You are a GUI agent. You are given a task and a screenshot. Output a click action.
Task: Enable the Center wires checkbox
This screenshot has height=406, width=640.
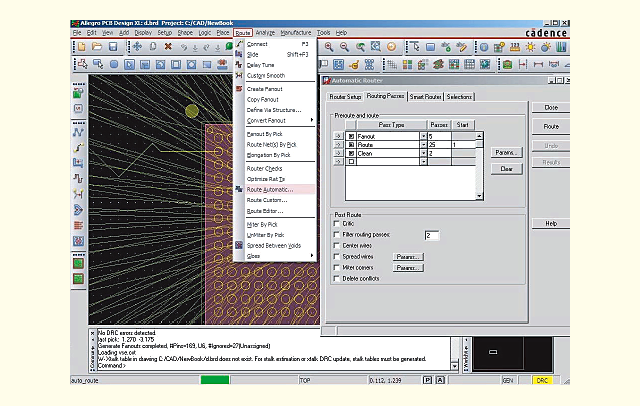pos(336,246)
